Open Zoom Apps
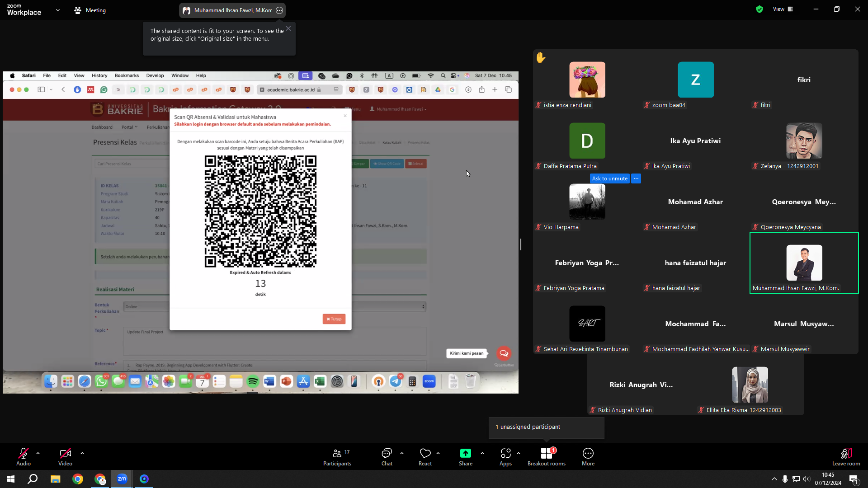The height and width of the screenshot is (488, 868). click(x=505, y=456)
